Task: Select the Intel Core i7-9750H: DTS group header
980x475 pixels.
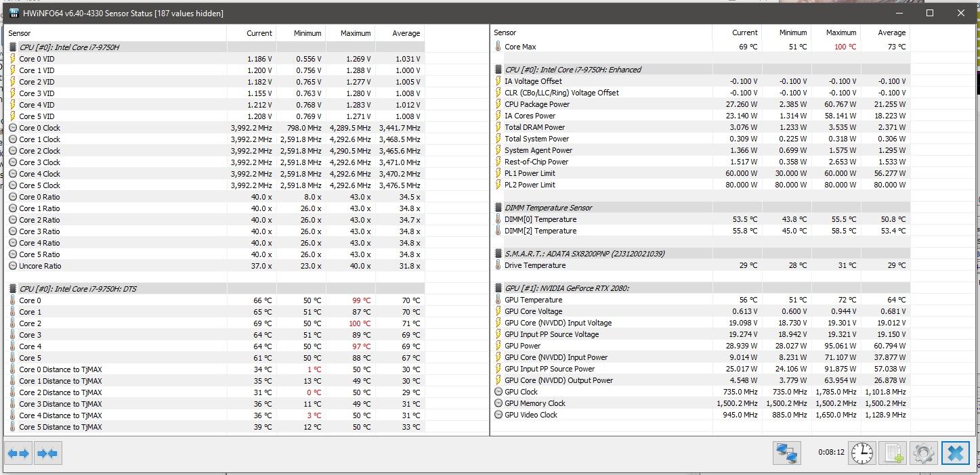Action: coord(215,289)
